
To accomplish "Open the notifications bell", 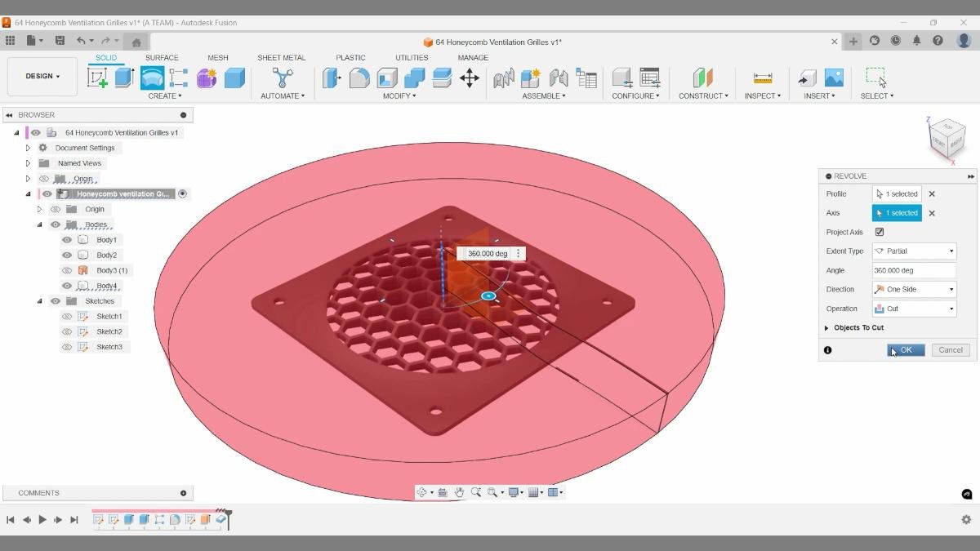I will point(916,41).
